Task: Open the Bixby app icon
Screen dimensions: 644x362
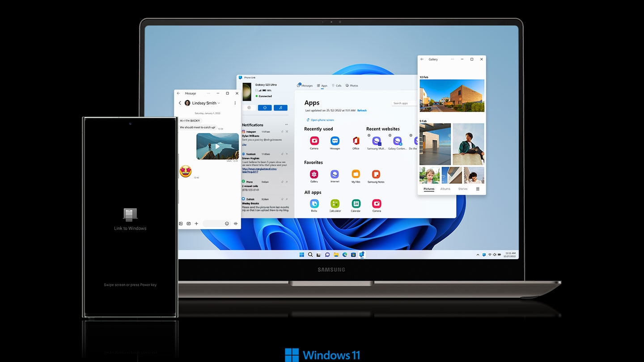Action: pyautogui.click(x=314, y=204)
